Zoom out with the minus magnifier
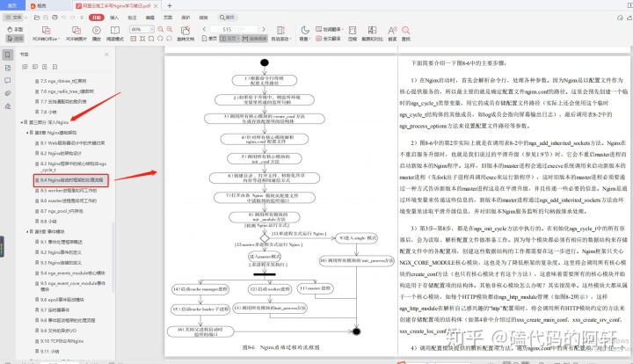633x364 pixels. pos(161,29)
